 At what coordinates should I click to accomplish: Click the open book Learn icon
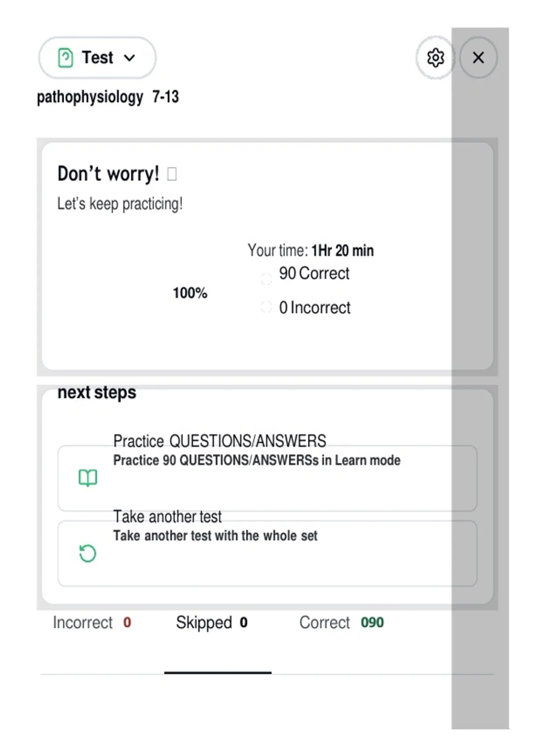(88, 478)
